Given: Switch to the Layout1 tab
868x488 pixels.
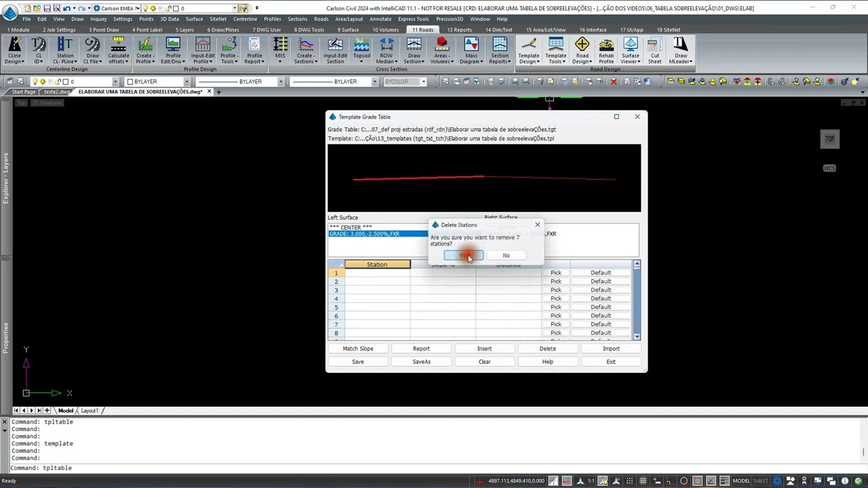Looking at the screenshot, I should coord(90,411).
